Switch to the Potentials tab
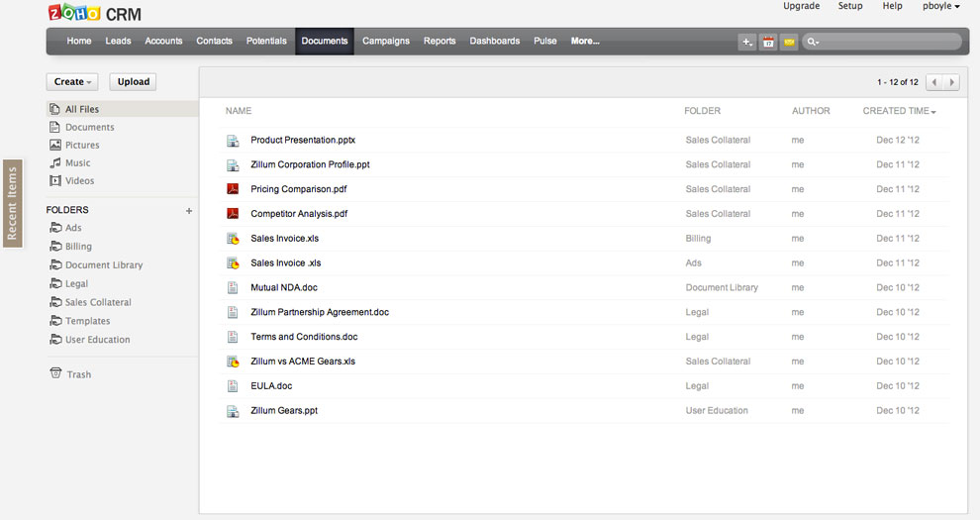The width and height of the screenshot is (980, 520). point(266,41)
